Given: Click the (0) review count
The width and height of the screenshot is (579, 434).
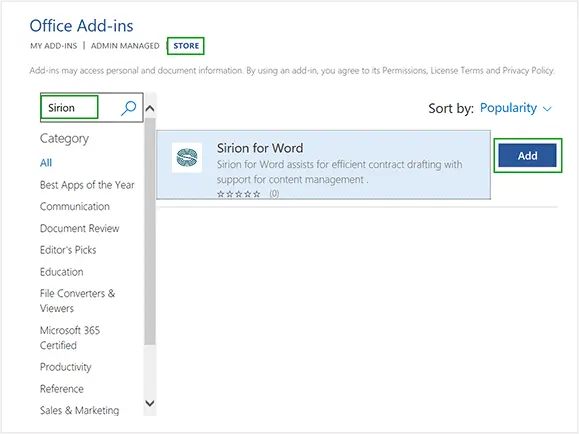Looking at the screenshot, I should (x=274, y=194).
